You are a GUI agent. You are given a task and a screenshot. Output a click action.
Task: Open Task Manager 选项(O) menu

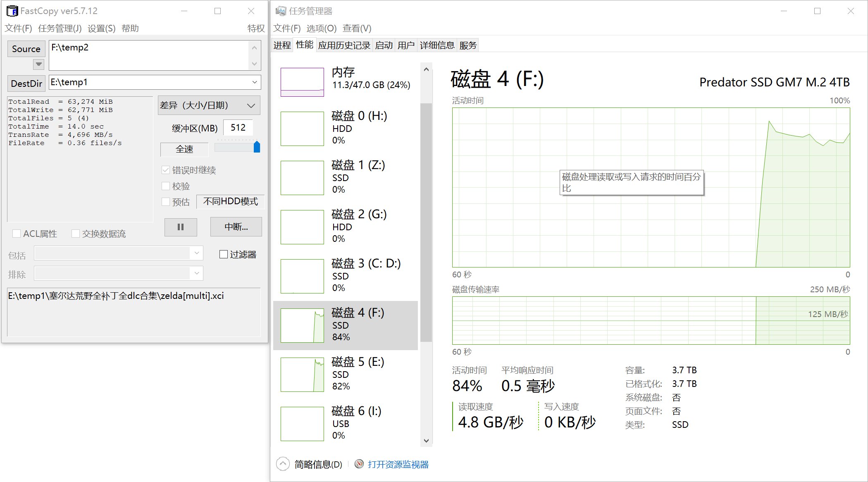coord(322,29)
